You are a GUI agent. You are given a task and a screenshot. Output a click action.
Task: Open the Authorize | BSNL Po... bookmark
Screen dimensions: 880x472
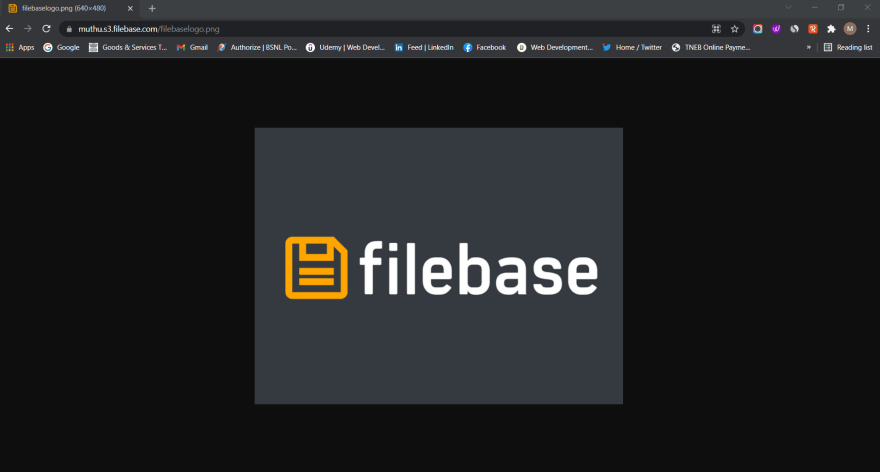[x=257, y=48]
